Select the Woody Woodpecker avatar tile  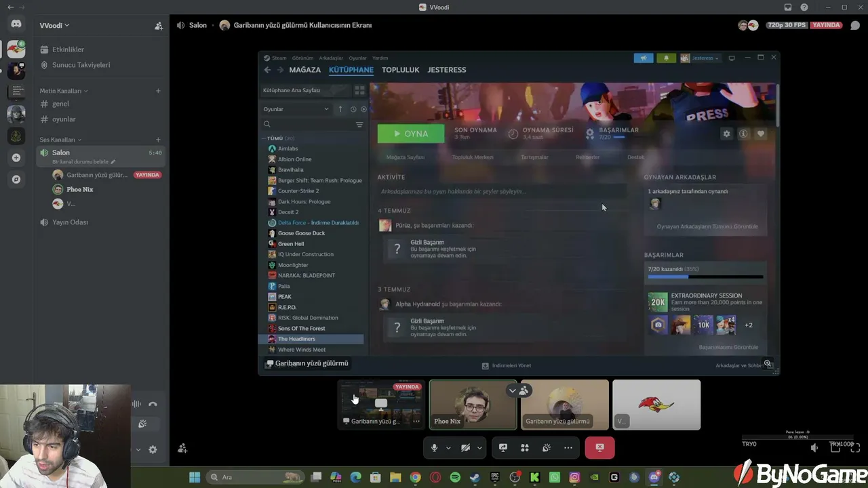click(x=656, y=405)
